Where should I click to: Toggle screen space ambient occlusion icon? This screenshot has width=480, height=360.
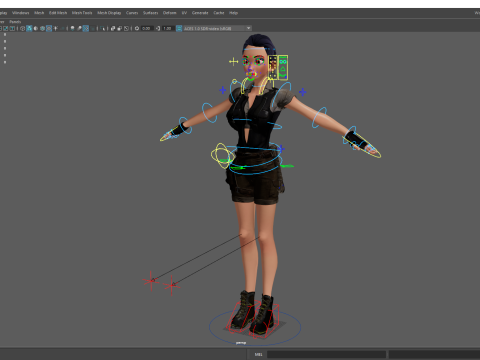[72, 28]
